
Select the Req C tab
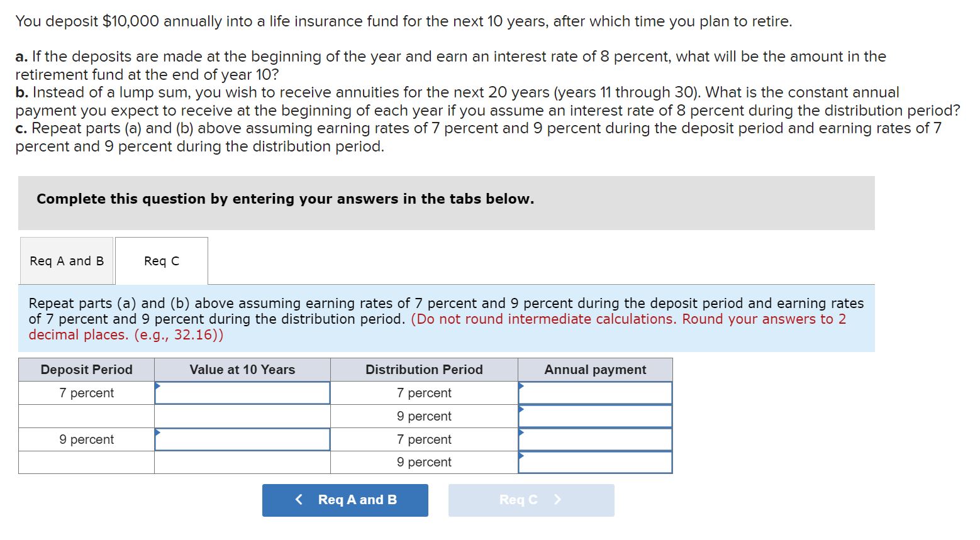[161, 260]
